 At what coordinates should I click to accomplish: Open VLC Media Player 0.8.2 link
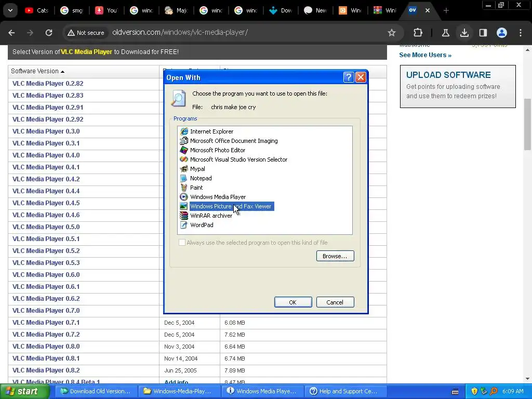46,370
